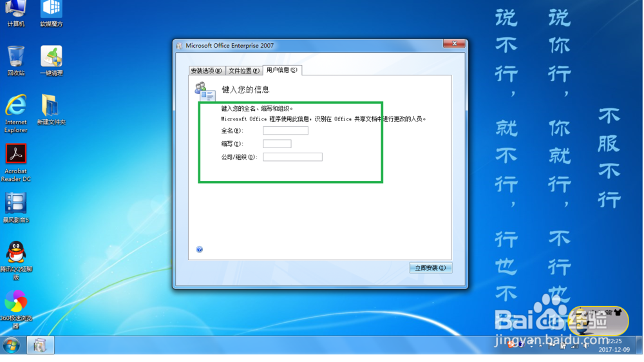Image resolution: width=644 pixels, height=362 pixels.
Task: Click the Office setup taskbar button
Action: 40,345
